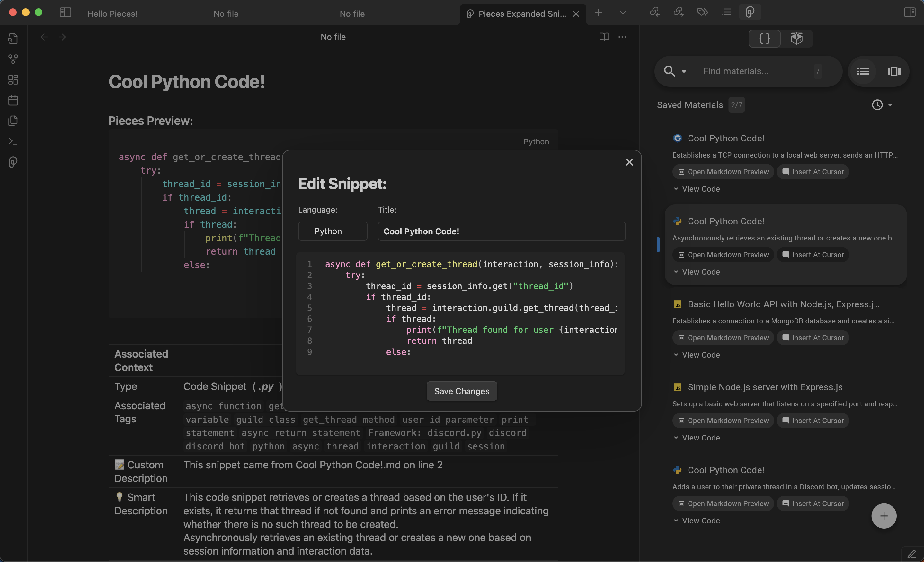
Task: Open Markdown Preview for the Discord bot snippet
Action: [x=723, y=503]
